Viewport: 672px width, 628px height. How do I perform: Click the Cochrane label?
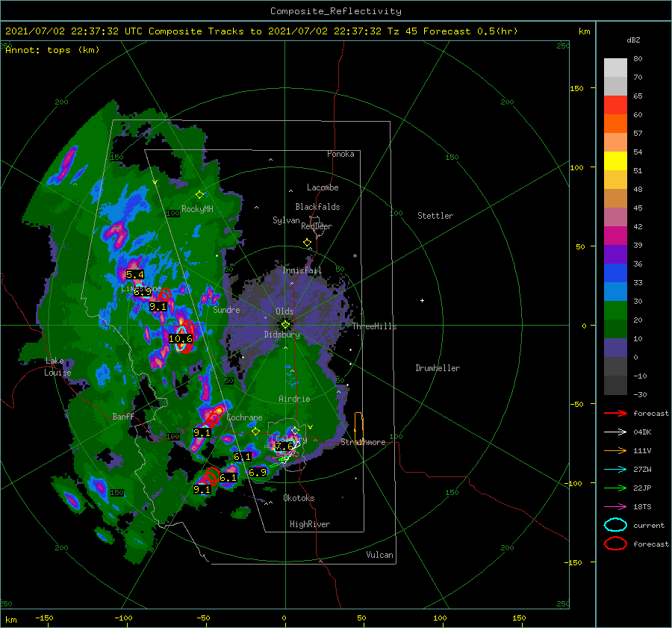click(x=244, y=417)
